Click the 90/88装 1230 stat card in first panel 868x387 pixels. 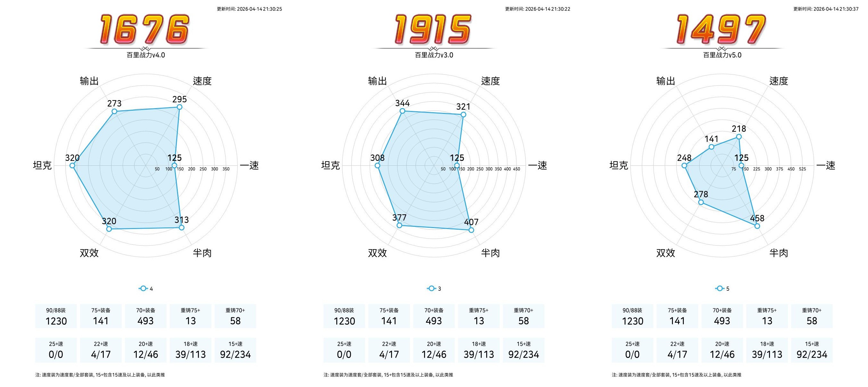click(56, 316)
